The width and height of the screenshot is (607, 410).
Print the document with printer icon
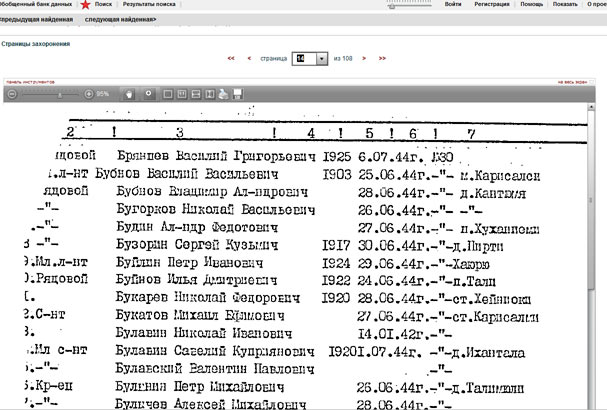tap(223, 93)
